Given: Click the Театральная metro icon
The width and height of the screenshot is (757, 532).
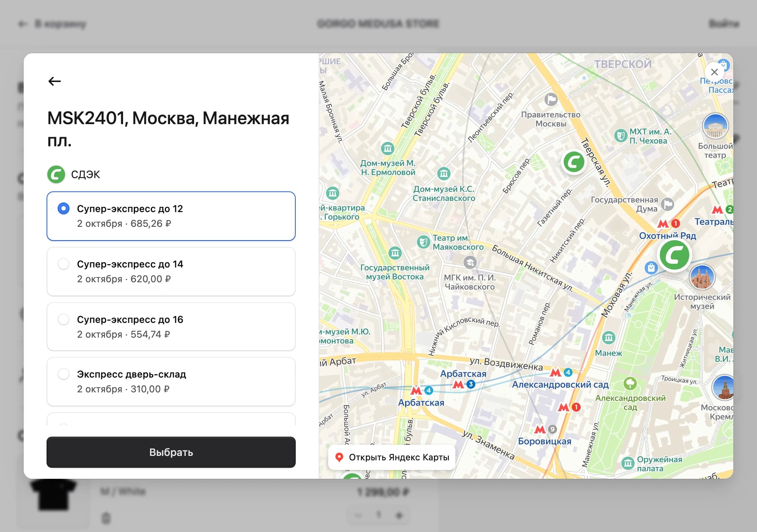Looking at the screenshot, I should 717,210.
